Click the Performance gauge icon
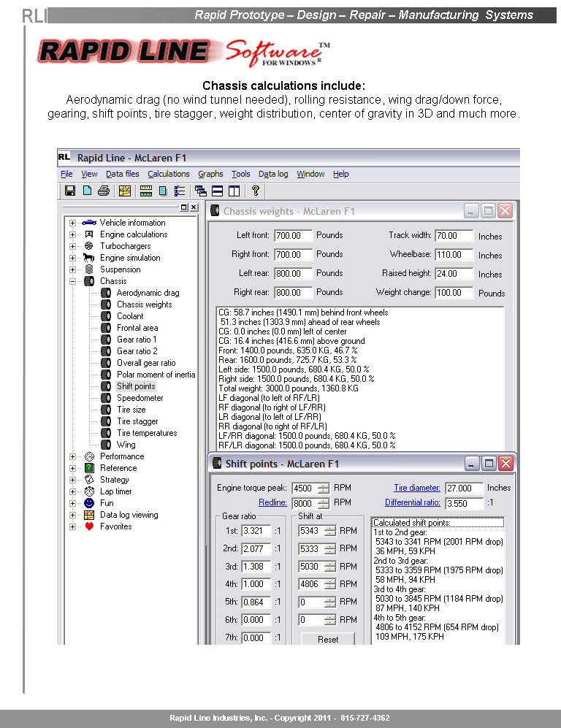561x728 pixels. pyautogui.click(x=89, y=456)
